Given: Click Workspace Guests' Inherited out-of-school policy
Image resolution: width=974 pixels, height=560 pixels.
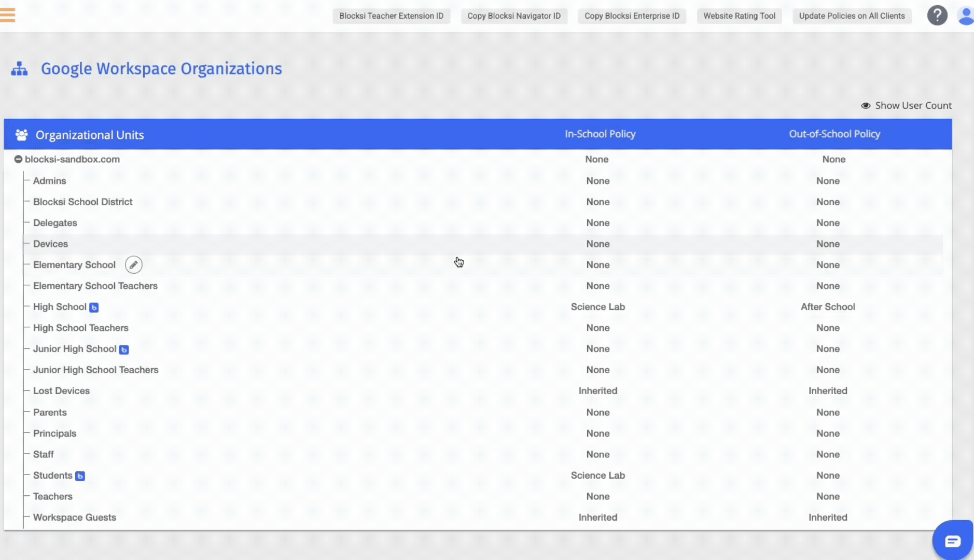Looking at the screenshot, I should pyautogui.click(x=828, y=517).
